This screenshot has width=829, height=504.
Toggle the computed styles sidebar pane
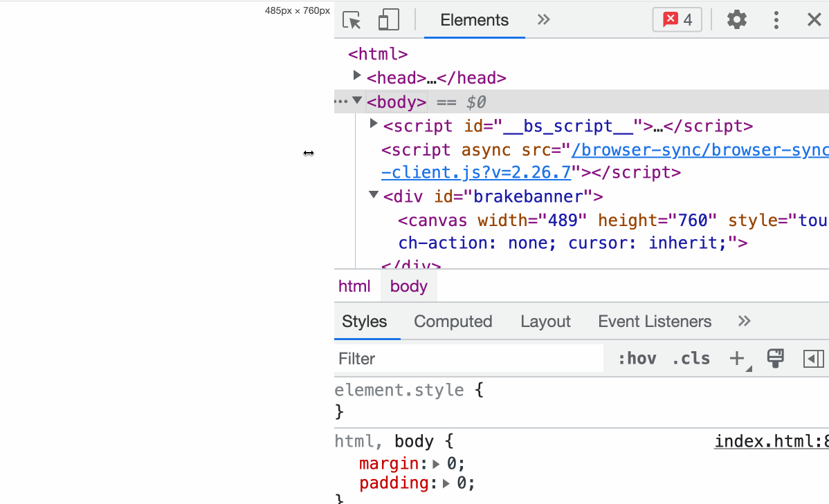click(x=813, y=359)
